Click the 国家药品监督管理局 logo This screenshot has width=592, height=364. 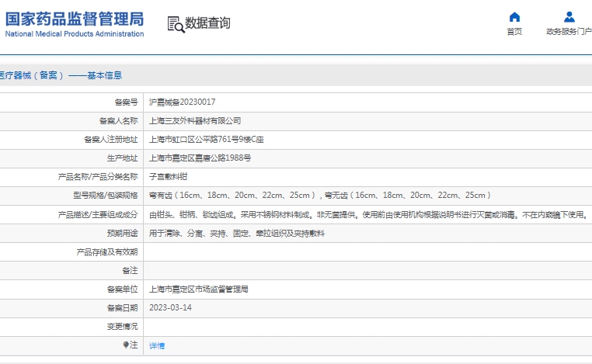point(75,19)
